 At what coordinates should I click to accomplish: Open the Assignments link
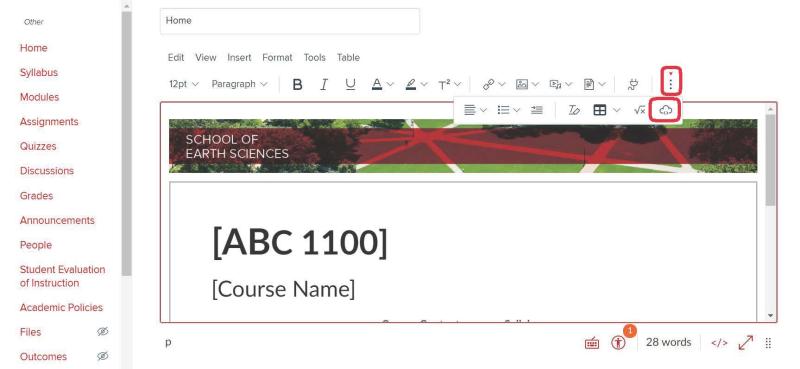(49, 121)
